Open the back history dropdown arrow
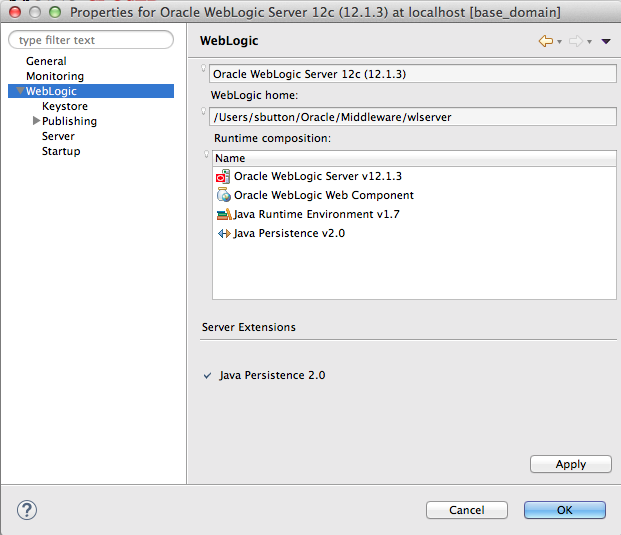Image resolution: width=621 pixels, height=535 pixels. [x=559, y=42]
